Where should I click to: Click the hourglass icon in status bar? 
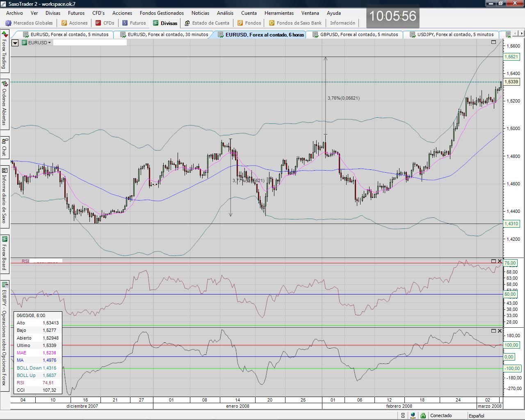point(403,415)
